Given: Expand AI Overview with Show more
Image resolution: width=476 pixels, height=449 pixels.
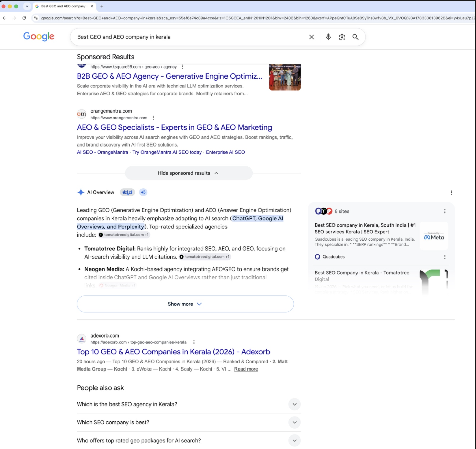Looking at the screenshot, I should point(185,304).
